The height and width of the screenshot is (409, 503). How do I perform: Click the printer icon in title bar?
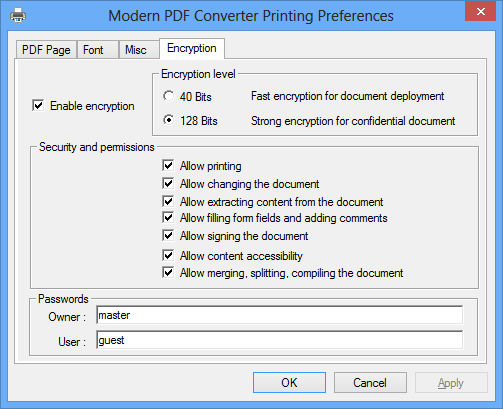[x=18, y=15]
